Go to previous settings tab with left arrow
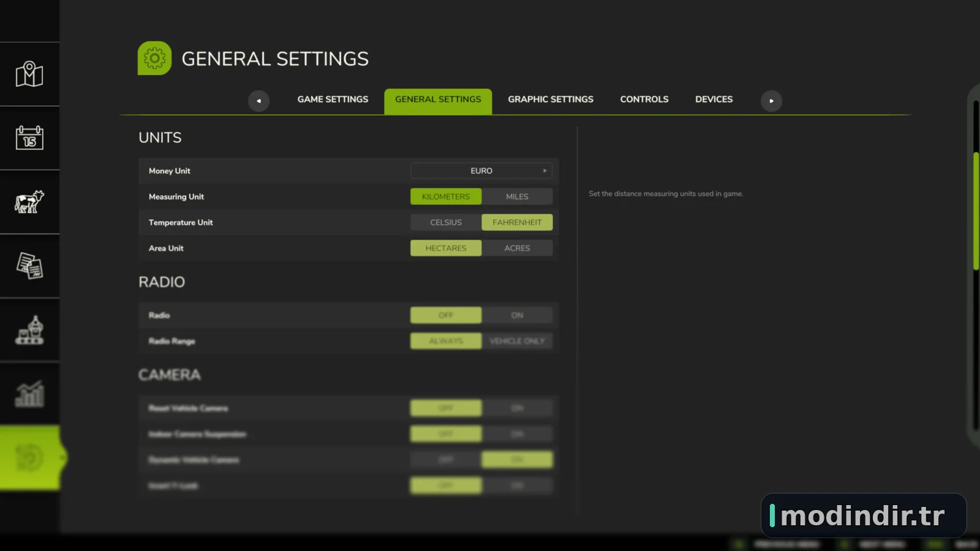 (x=258, y=100)
